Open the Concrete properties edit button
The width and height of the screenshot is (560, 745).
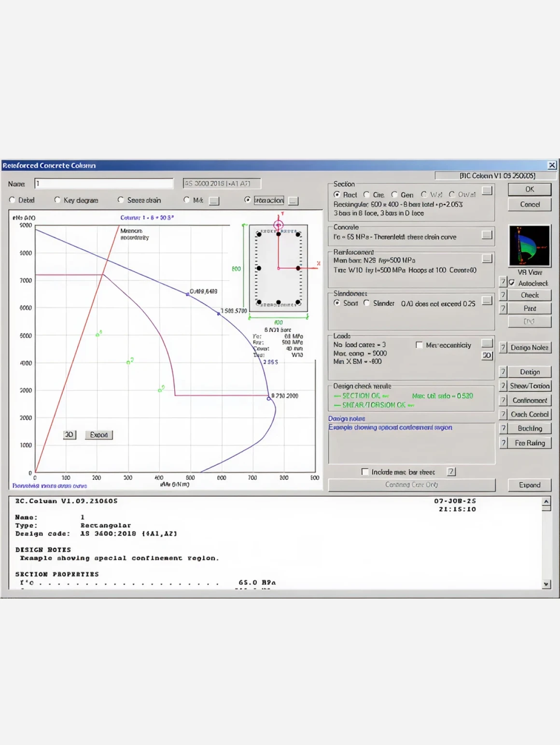[x=487, y=234]
